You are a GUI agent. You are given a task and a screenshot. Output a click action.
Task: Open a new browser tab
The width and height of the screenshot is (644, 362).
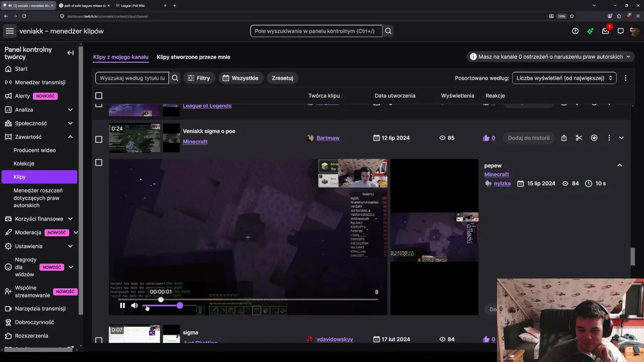click(x=175, y=6)
